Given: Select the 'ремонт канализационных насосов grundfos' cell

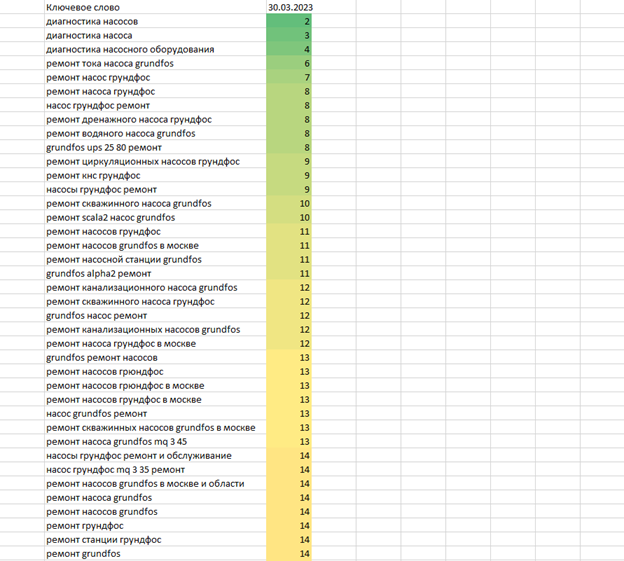Looking at the screenshot, I should 155,329.
